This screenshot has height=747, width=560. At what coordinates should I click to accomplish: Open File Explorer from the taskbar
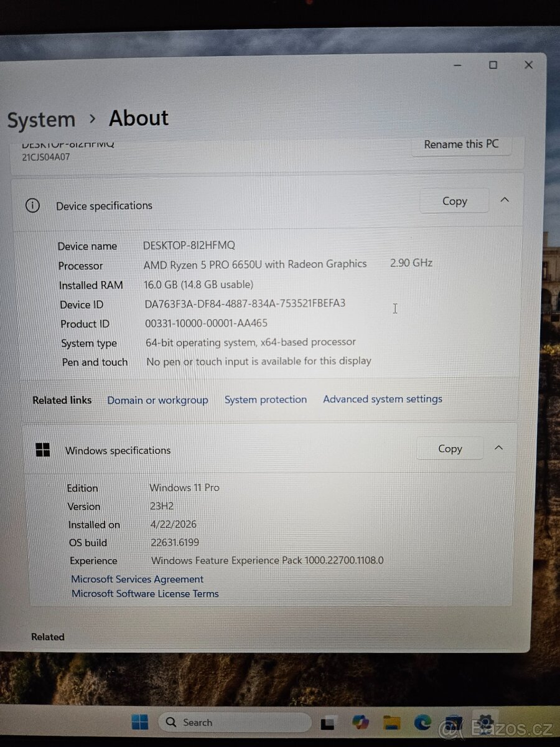[392, 722]
